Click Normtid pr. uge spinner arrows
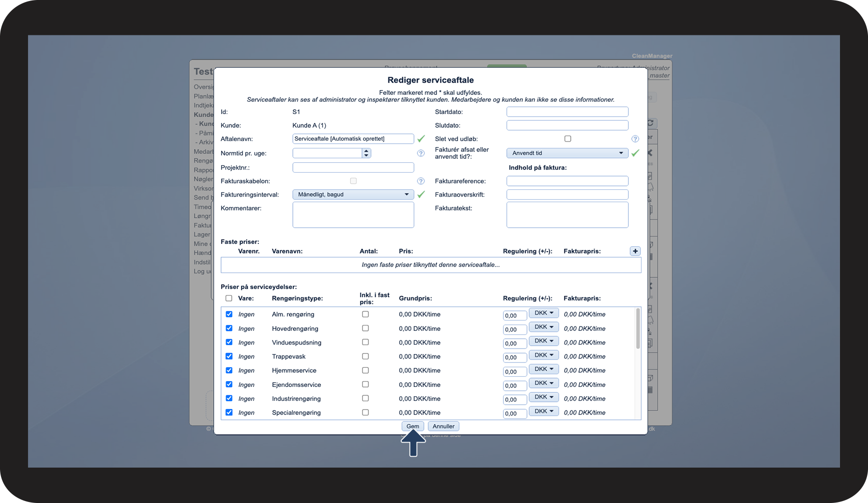Viewport: 868px width, 503px height. click(366, 153)
